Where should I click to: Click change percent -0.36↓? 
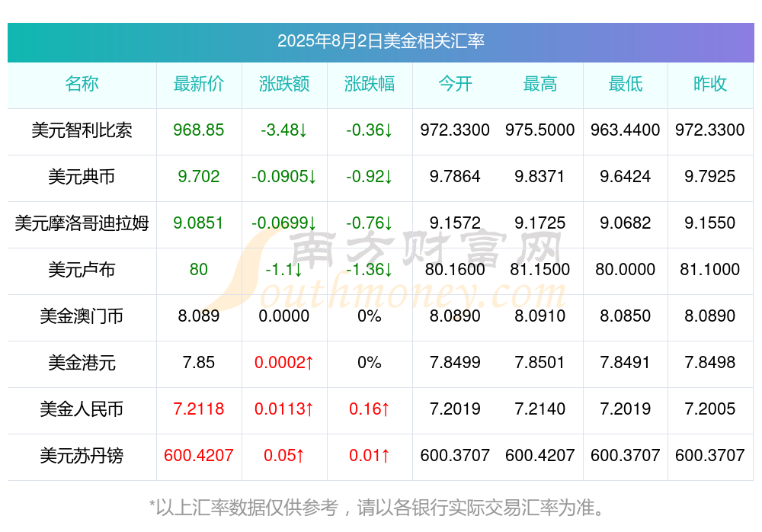pos(370,130)
